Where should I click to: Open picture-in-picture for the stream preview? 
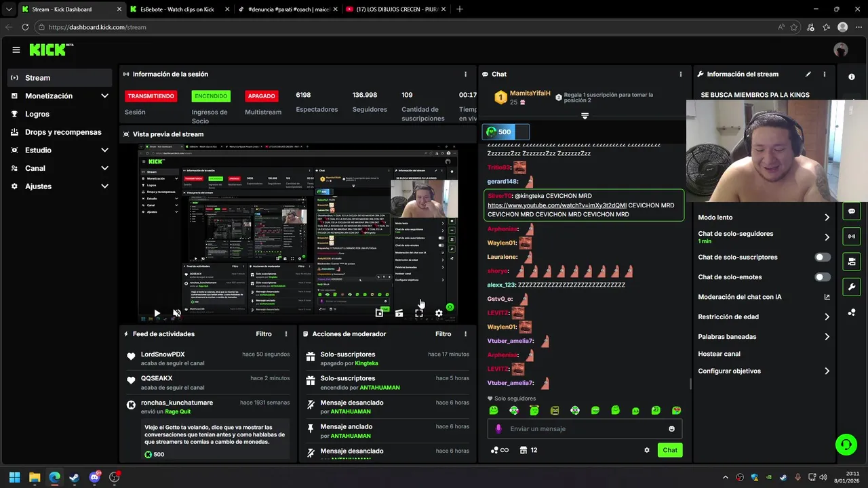(x=379, y=313)
